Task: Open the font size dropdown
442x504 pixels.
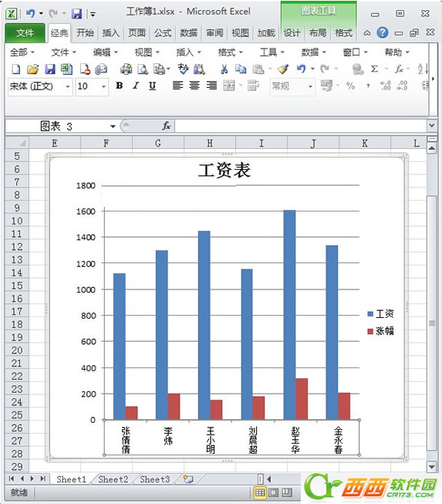Action: [103, 86]
